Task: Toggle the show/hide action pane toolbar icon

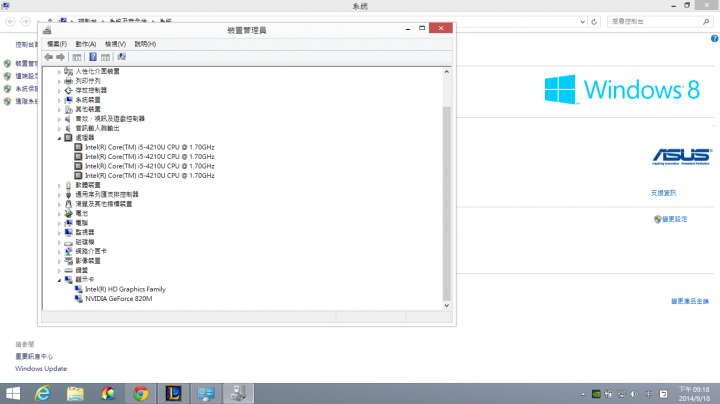Action: (105, 57)
